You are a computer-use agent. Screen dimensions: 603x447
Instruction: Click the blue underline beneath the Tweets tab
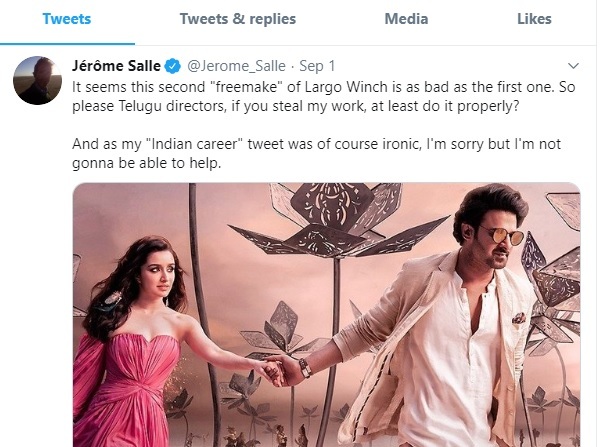[67, 44]
